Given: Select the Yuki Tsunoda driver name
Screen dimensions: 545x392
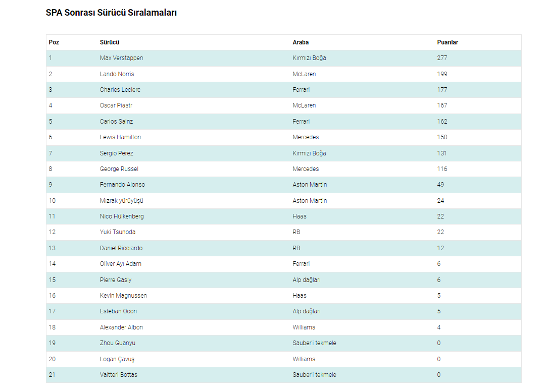Looking at the screenshot, I should (117, 232).
